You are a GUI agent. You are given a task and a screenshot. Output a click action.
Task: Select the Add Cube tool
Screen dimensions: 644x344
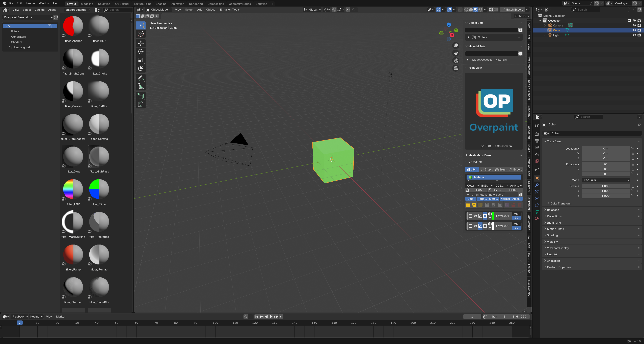(x=141, y=96)
